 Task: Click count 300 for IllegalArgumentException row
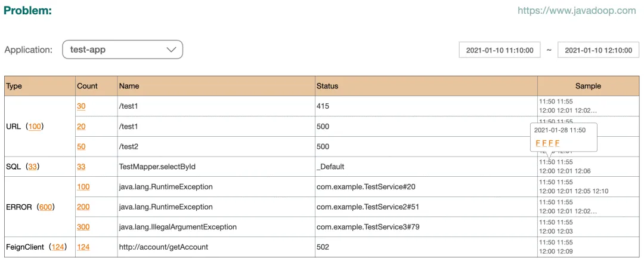pos(83,227)
